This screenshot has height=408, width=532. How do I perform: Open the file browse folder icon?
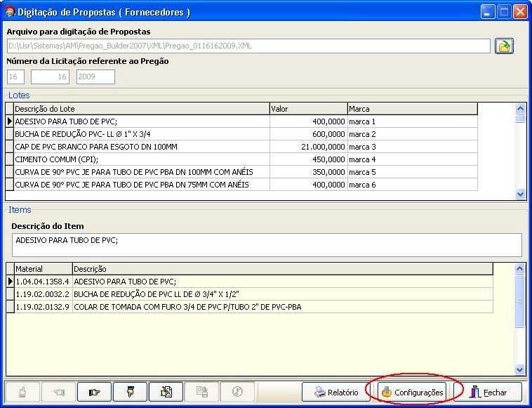coord(504,46)
